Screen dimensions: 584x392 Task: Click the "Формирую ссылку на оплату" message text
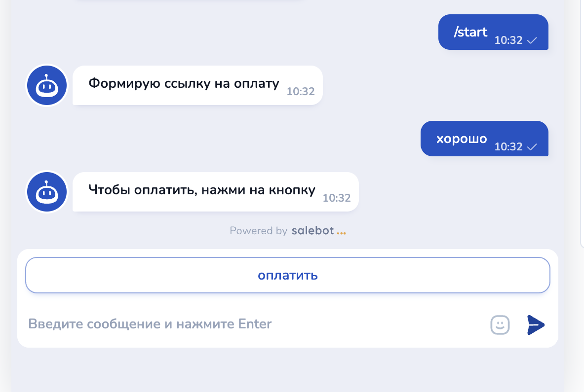184,83
